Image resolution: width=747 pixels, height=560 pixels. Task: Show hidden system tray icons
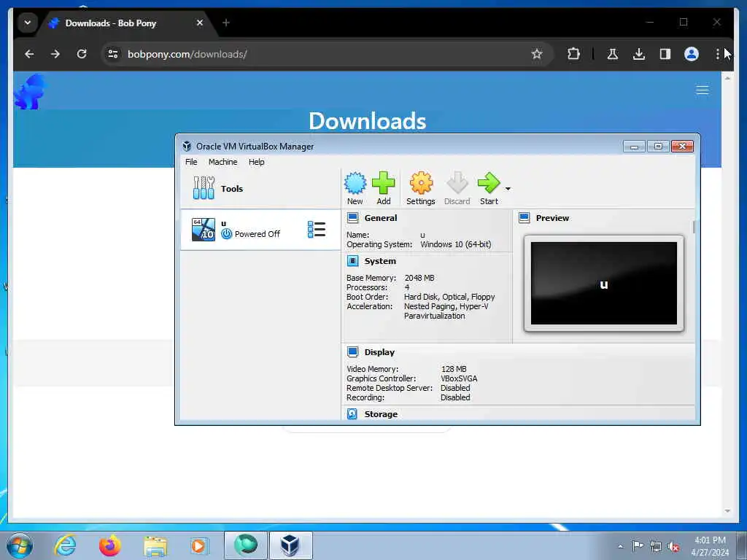tap(620, 546)
